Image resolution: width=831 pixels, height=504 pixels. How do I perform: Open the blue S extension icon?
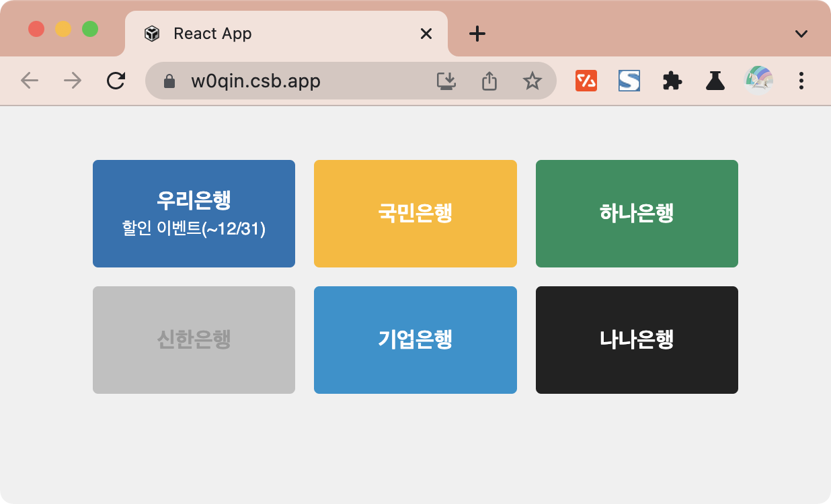click(629, 81)
